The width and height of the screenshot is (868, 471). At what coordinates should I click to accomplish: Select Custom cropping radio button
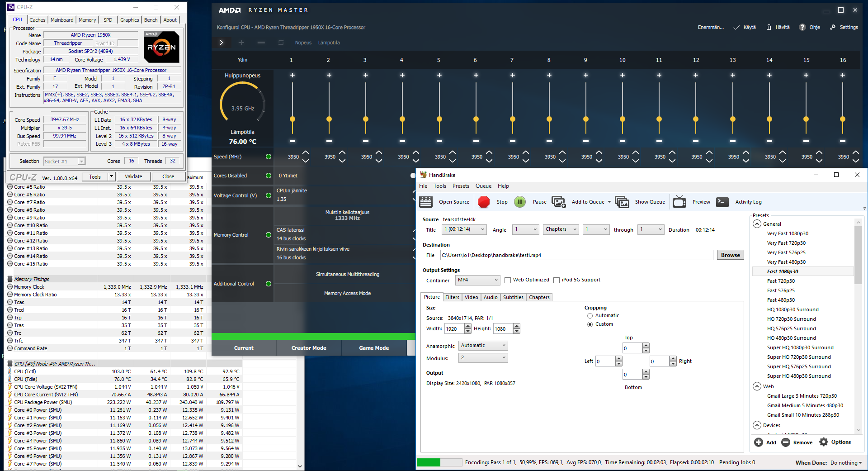(x=590, y=324)
